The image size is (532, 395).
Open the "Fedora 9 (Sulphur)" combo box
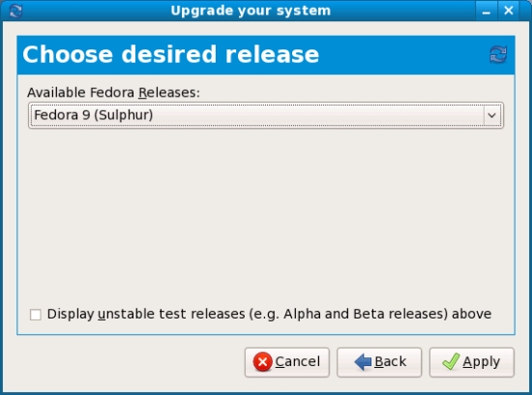(x=266, y=115)
